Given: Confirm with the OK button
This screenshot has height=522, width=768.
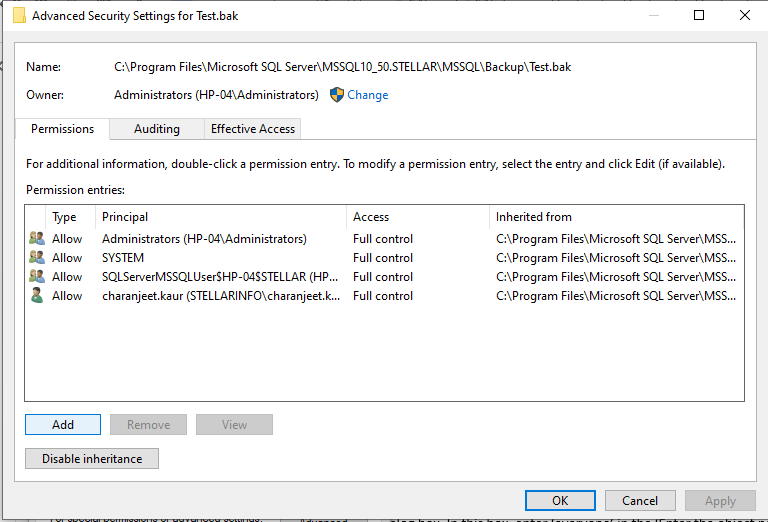Looking at the screenshot, I should click(560, 501).
